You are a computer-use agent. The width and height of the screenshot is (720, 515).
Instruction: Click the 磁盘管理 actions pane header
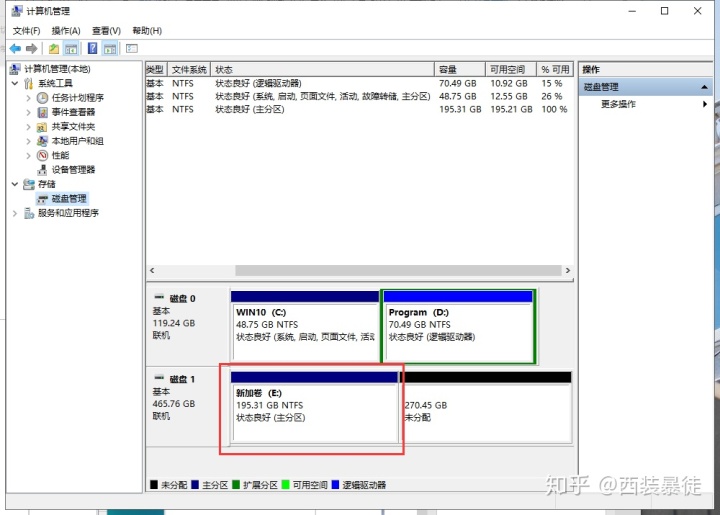[x=645, y=87]
